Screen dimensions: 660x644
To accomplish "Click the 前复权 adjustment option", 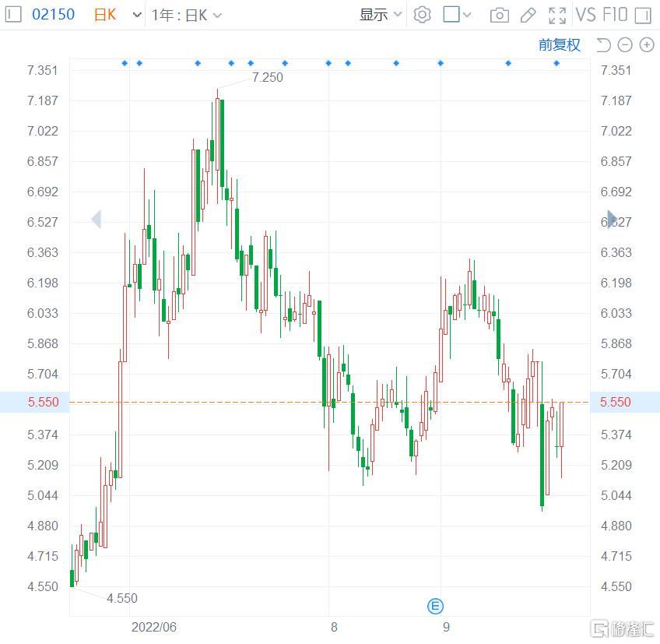I will pyautogui.click(x=560, y=44).
